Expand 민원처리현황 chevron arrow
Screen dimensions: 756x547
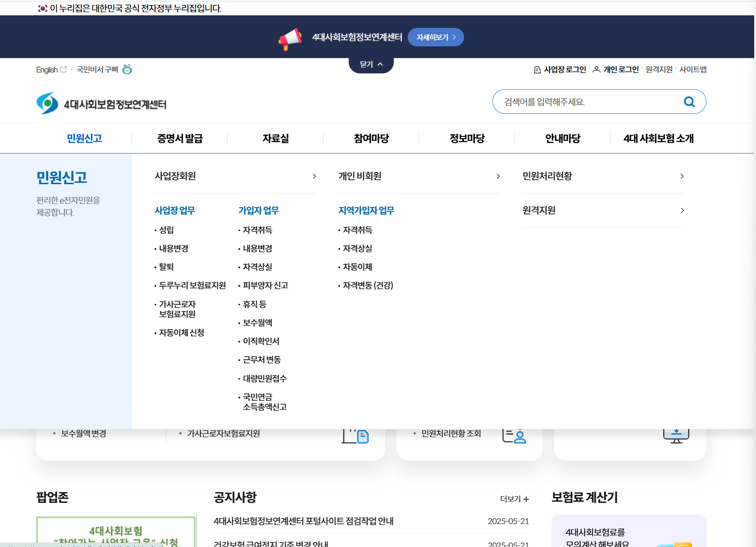click(x=682, y=176)
